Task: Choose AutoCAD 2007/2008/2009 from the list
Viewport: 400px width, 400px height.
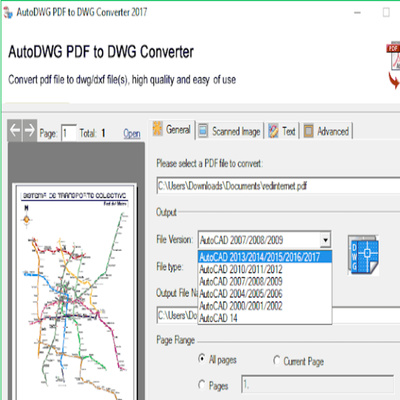Action: coord(265,281)
